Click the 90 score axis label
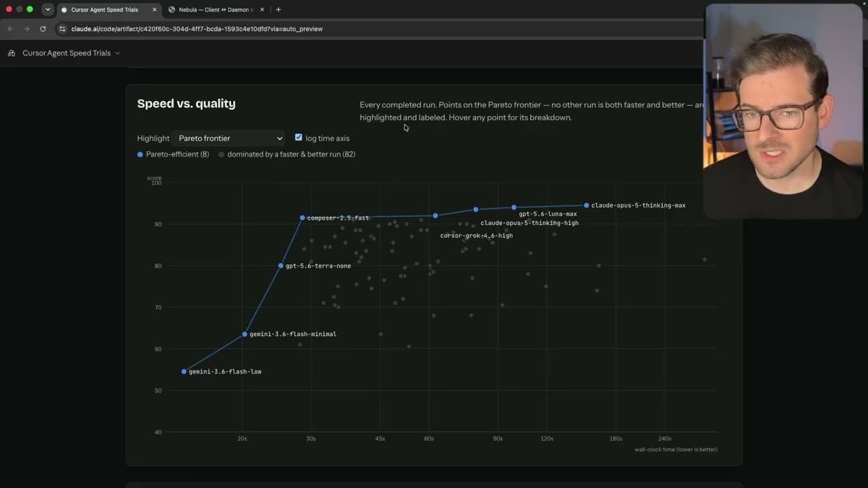The height and width of the screenshot is (488, 868). 157,224
